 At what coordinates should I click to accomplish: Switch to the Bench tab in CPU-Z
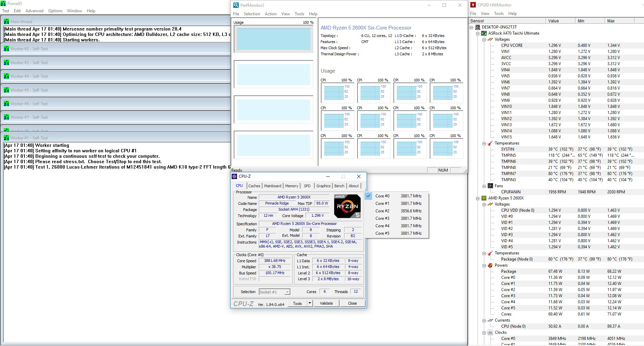[x=339, y=186]
